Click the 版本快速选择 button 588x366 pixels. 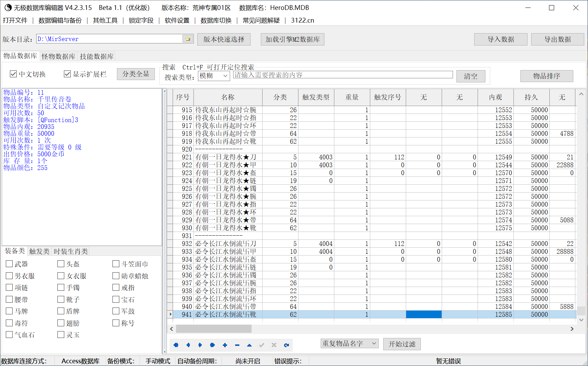click(224, 39)
